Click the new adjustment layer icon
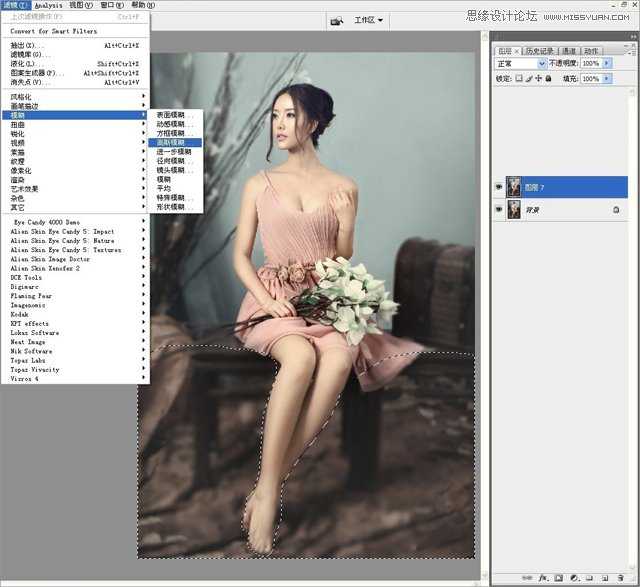 tap(574, 578)
